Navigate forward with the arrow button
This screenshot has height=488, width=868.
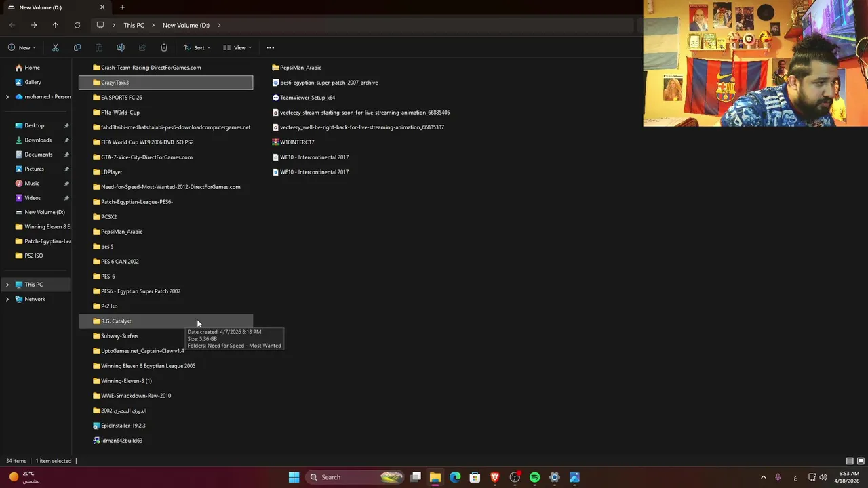[x=34, y=25]
